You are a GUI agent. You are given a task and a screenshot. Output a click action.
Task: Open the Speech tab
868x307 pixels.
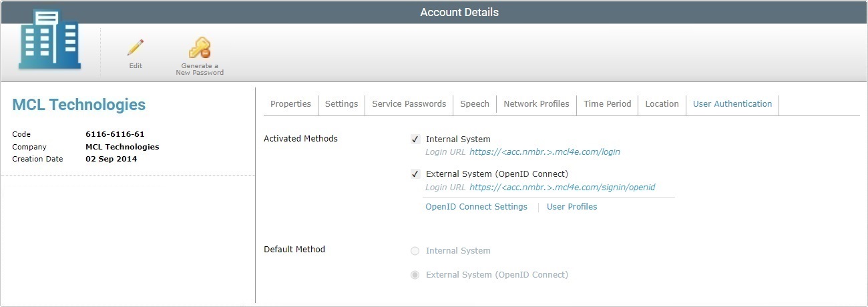click(475, 104)
